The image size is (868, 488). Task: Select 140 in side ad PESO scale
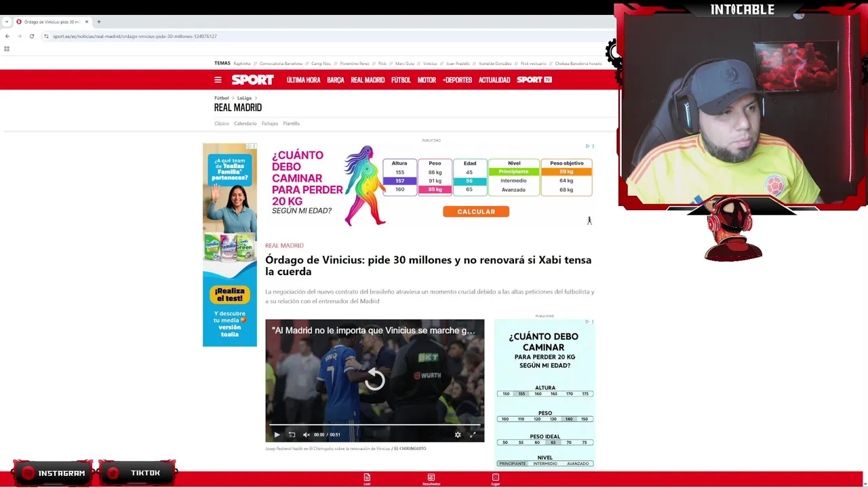point(569,419)
